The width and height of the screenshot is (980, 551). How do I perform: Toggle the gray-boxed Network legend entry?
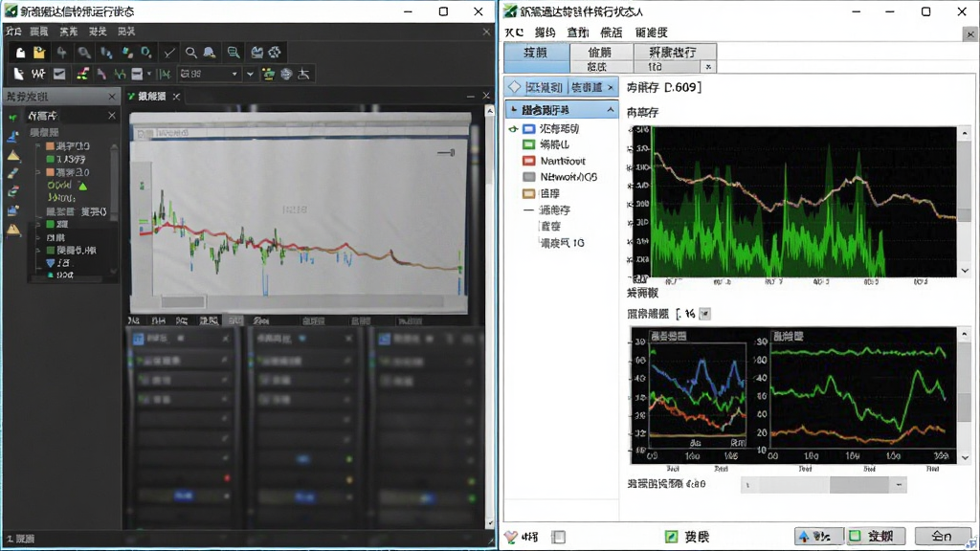[x=560, y=177]
